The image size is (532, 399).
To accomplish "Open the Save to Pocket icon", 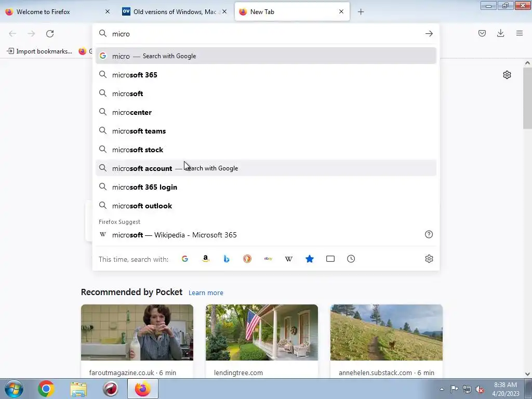I will tap(482, 33).
